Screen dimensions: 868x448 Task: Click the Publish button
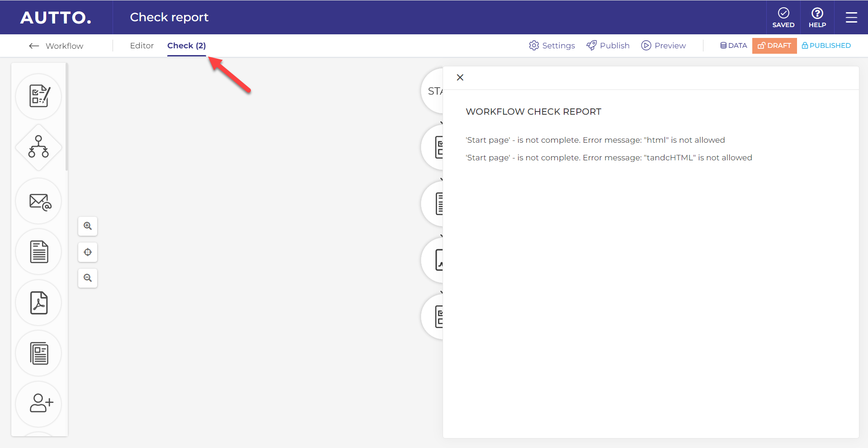tap(608, 46)
